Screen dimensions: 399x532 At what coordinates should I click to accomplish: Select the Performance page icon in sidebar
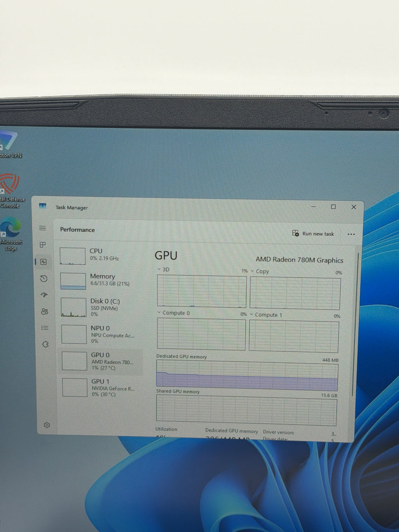pos(43,262)
